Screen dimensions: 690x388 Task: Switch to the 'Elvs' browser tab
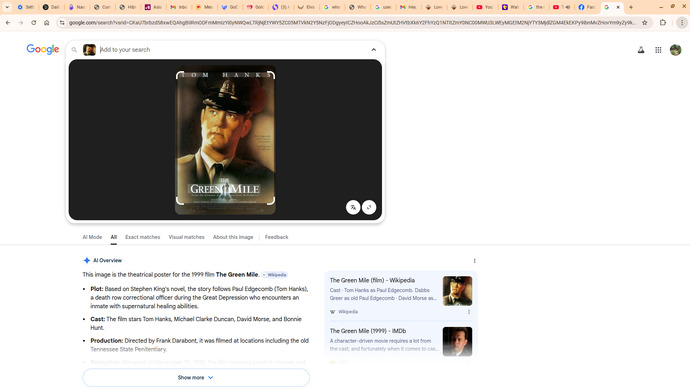(x=306, y=7)
